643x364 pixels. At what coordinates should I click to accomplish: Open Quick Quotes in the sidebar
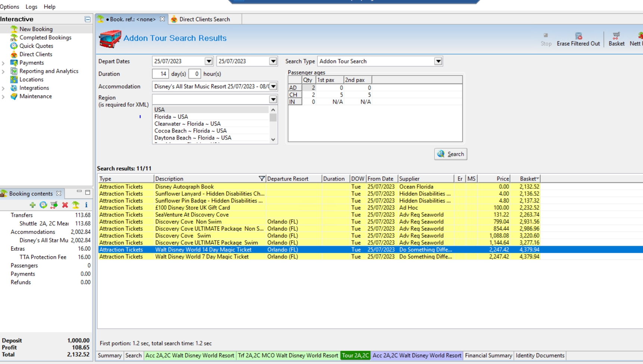[x=36, y=46]
